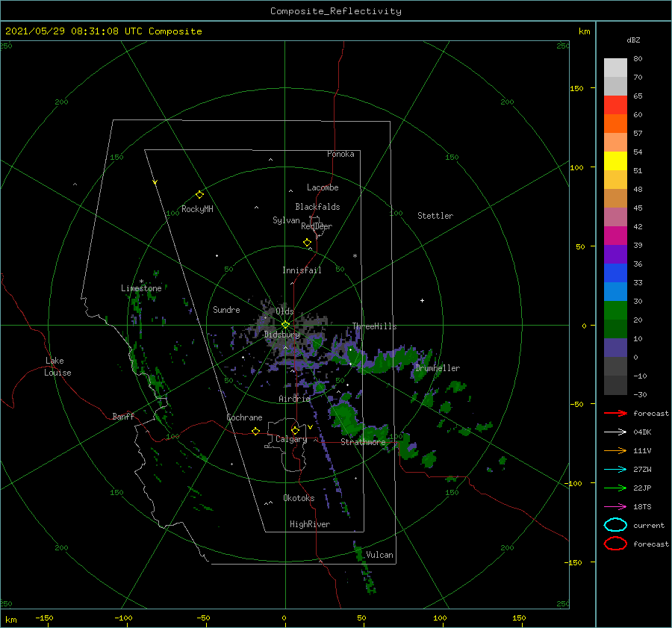The height and width of the screenshot is (628, 672).
Task: Click the orange 111V arrow icon
Action: tap(615, 450)
